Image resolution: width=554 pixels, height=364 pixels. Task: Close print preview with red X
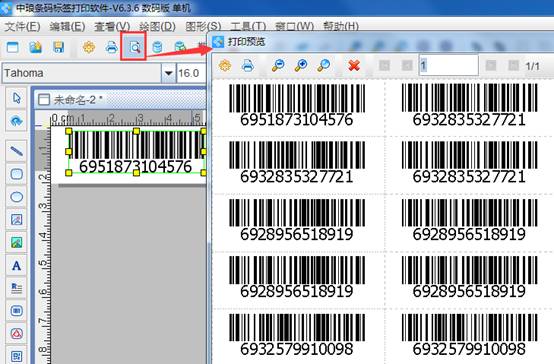coord(354,65)
